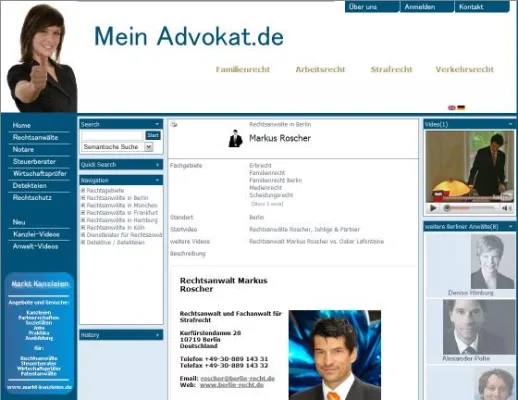Open the www.berlin-recht.de web link

(232, 385)
